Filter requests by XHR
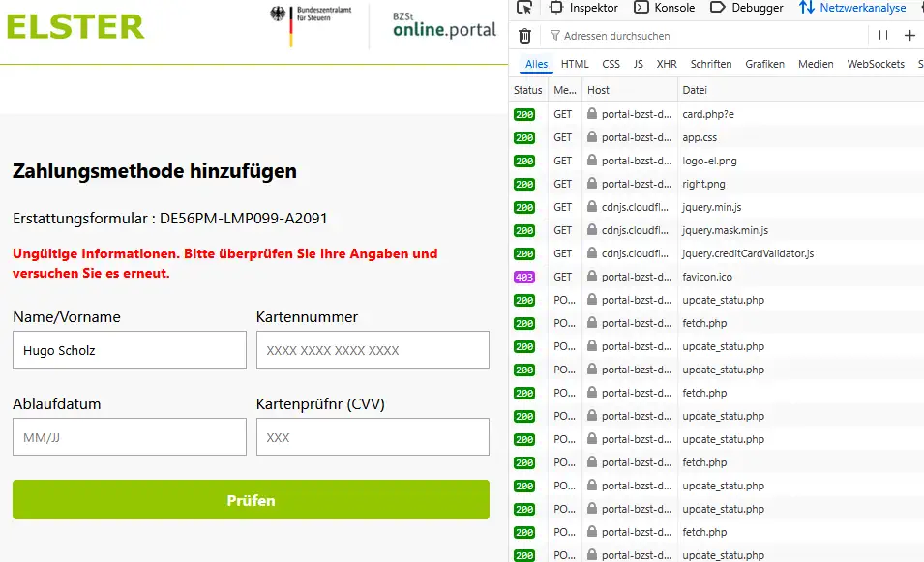 [x=667, y=64]
